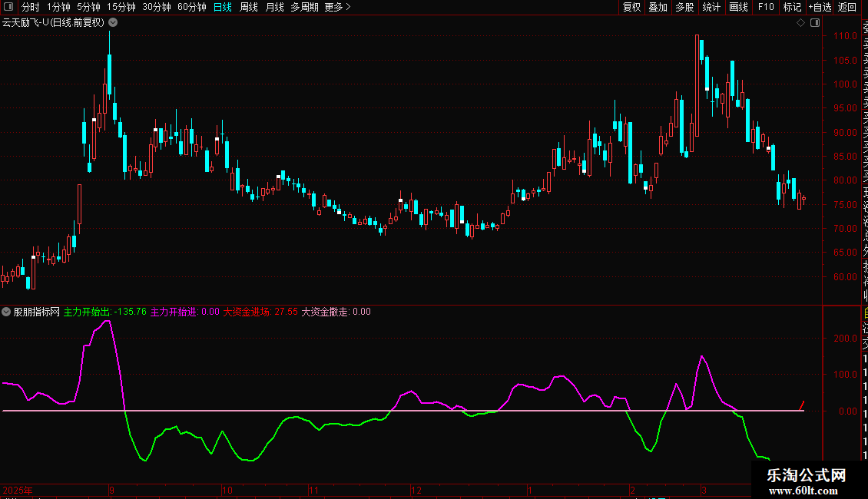
Task: Open the 统计 statistics tool
Action: click(x=711, y=7)
